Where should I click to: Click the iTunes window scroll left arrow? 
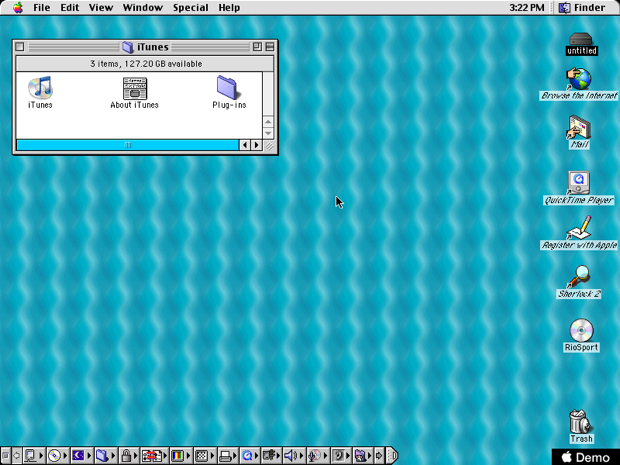click(x=245, y=145)
